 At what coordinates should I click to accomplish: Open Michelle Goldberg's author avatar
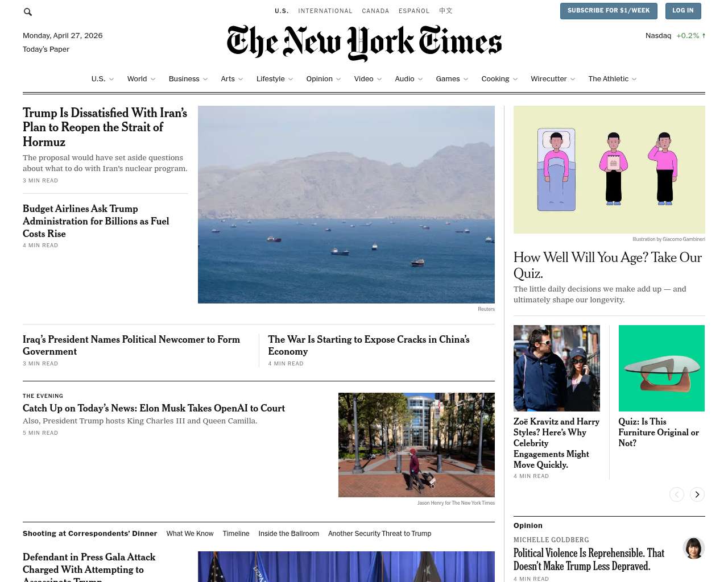click(x=694, y=548)
